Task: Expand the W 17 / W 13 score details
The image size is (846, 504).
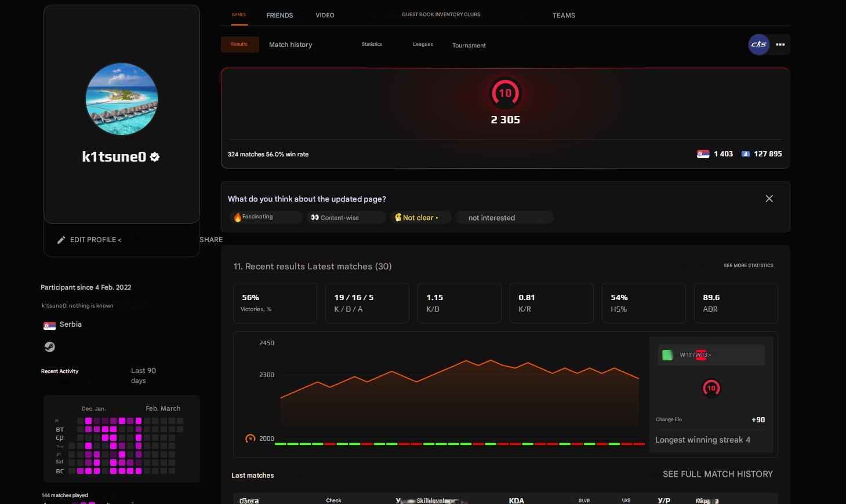Action: click(x=711, y=355)
